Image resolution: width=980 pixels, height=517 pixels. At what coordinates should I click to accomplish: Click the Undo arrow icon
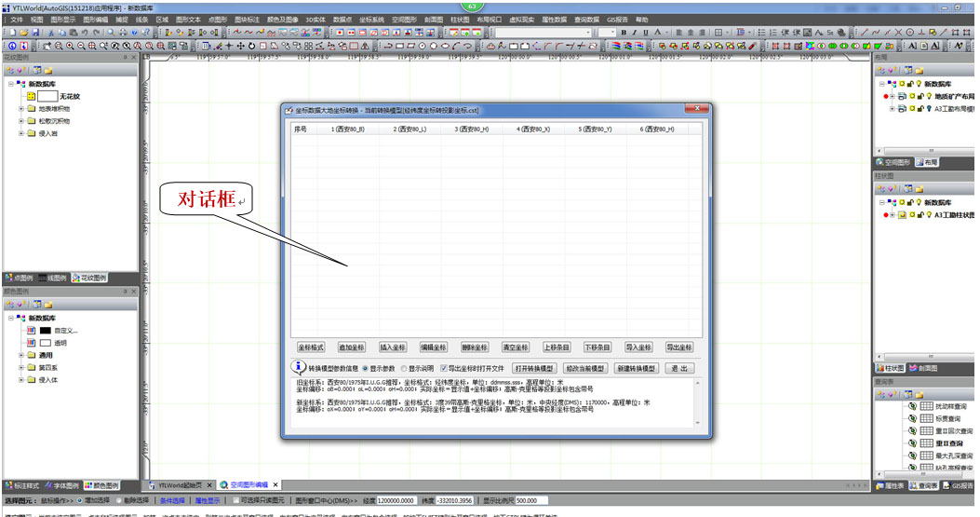click(x=85, y=33)
